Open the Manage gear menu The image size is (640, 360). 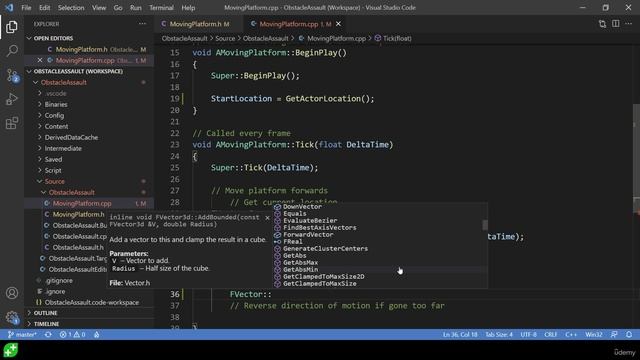pyautogui.click(x=12, y=317)
